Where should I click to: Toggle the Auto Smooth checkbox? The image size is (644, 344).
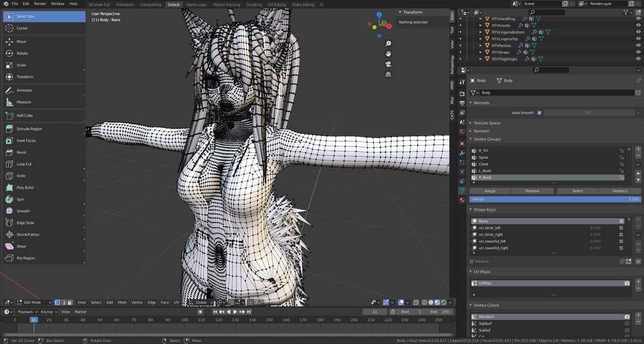coord(539,113)
